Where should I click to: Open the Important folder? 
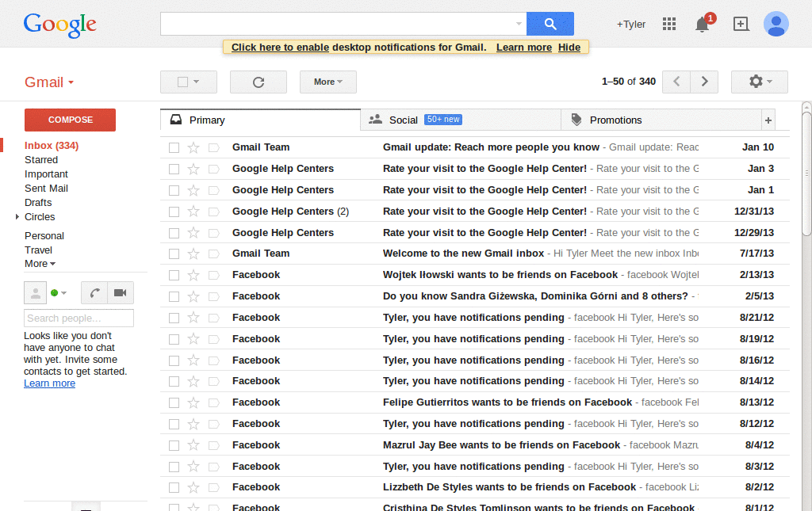coord(46,174)
